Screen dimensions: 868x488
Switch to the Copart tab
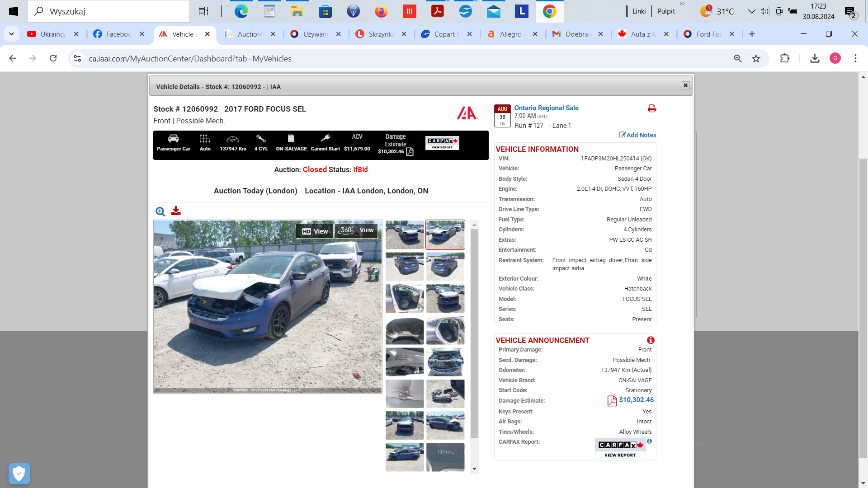click(446, 34)
